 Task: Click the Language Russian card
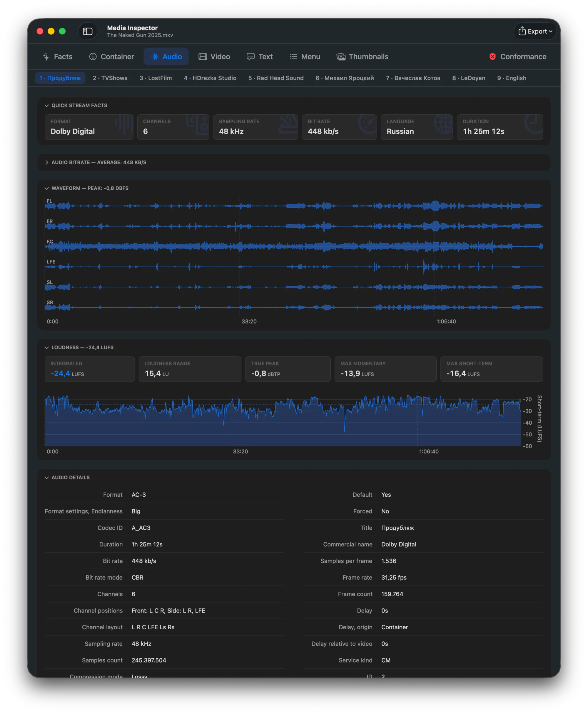tap(417, 127)
